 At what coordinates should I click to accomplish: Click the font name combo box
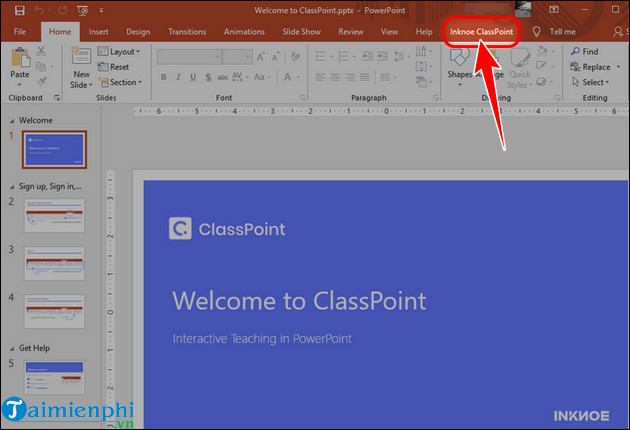[x=189, y=57]
